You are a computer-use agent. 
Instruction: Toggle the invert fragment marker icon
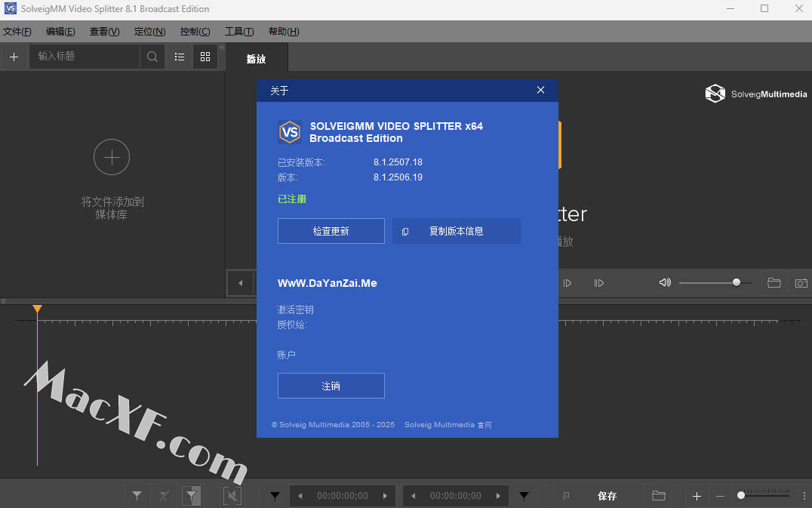point(192,496)
